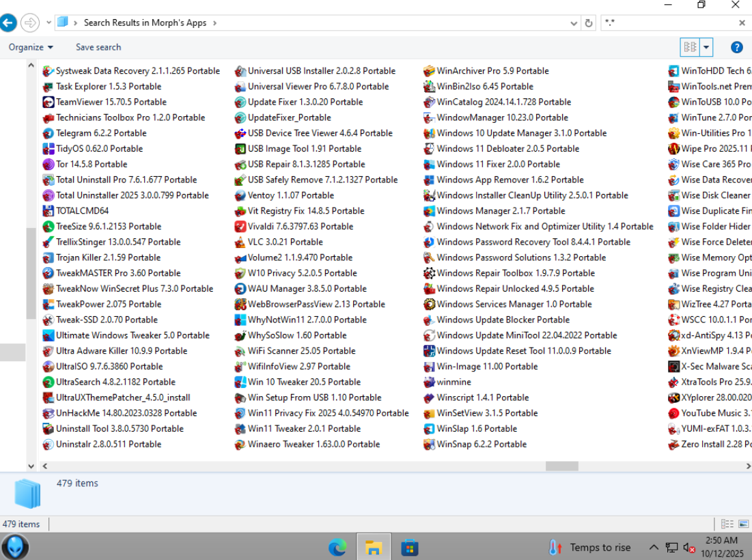Click the Windows Repair Toolbox 1.9.7.9 icon
This screenshot has width=752, height=560.
click(x=429, y=273)
